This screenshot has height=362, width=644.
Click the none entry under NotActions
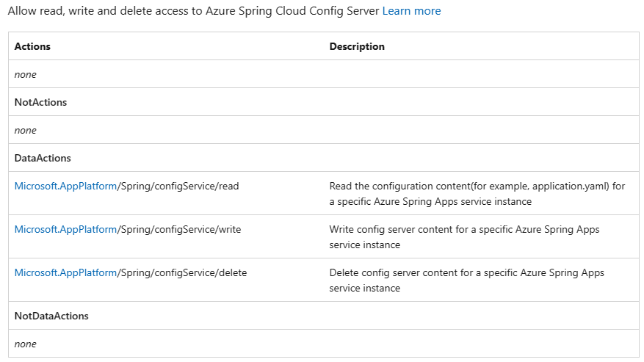click(x=26, y=130)
